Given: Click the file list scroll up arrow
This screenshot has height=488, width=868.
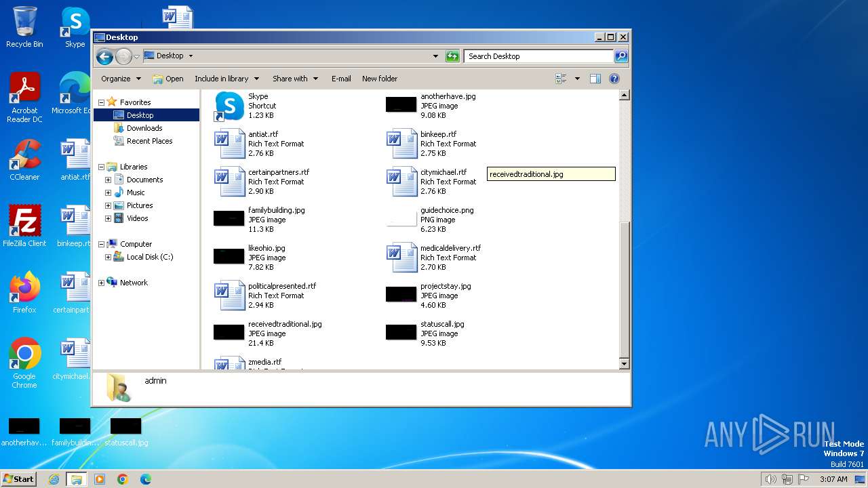Looking at the screenshot, I should [x=624, y=96].
